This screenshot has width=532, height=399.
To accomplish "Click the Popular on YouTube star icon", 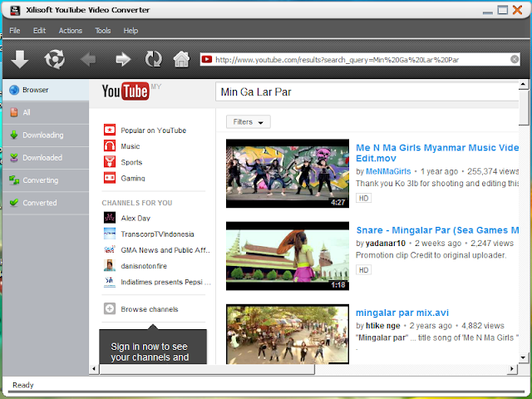I will click(x=110, y=130).
